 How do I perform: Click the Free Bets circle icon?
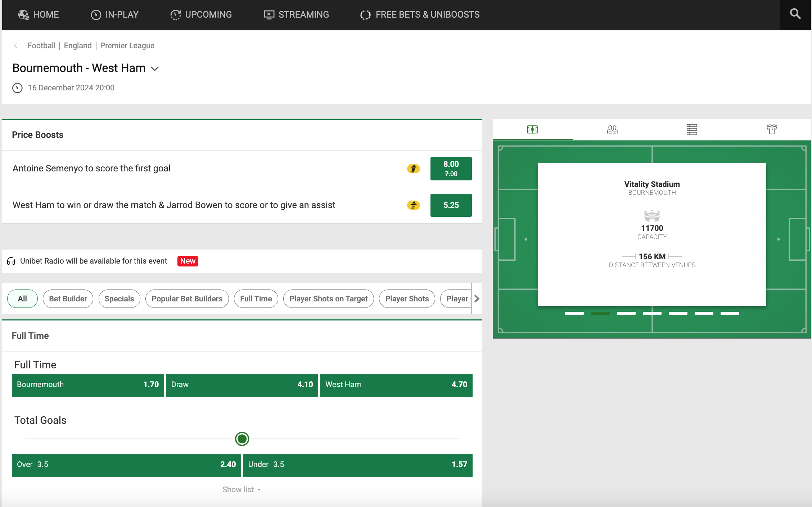click(x=365, y=15)
